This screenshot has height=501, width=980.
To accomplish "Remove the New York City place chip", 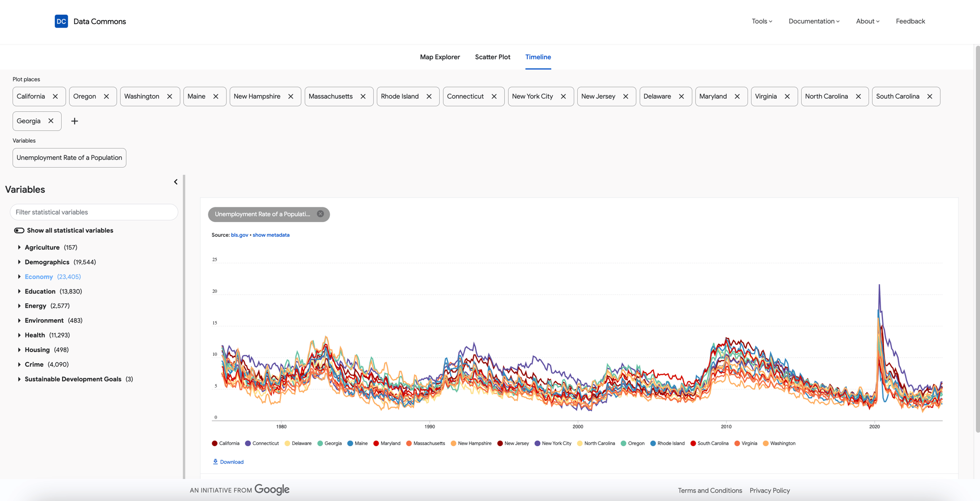I will point(563,97).
